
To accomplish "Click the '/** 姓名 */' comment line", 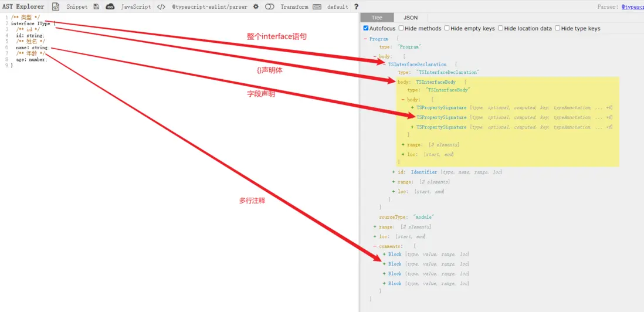I will [30, 42].
